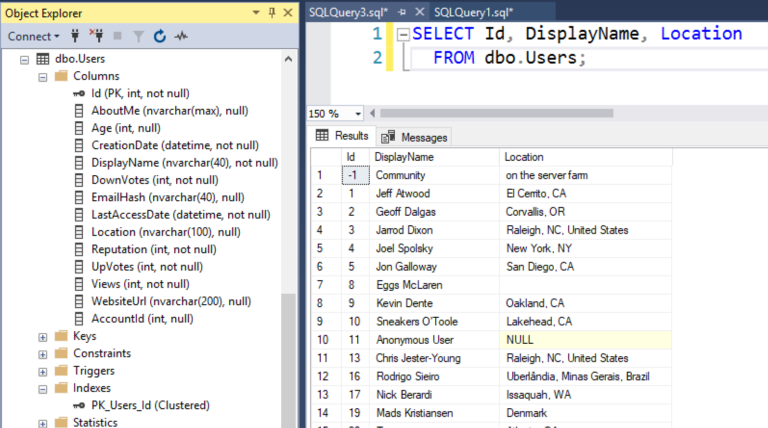Select the PK_Users_Id clustered index key icon

[79, 405]
